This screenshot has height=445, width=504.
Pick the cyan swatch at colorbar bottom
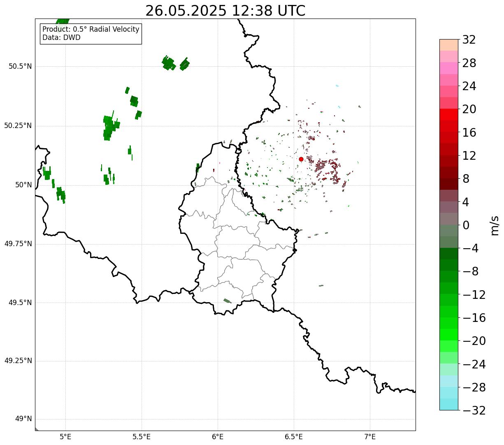point(449,404)
